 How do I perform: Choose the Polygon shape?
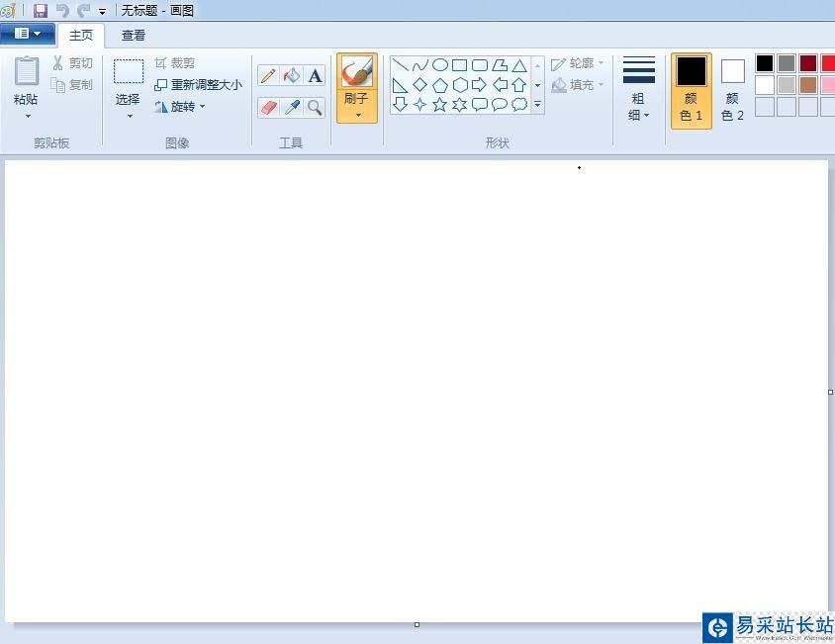(x=500, y=65)
